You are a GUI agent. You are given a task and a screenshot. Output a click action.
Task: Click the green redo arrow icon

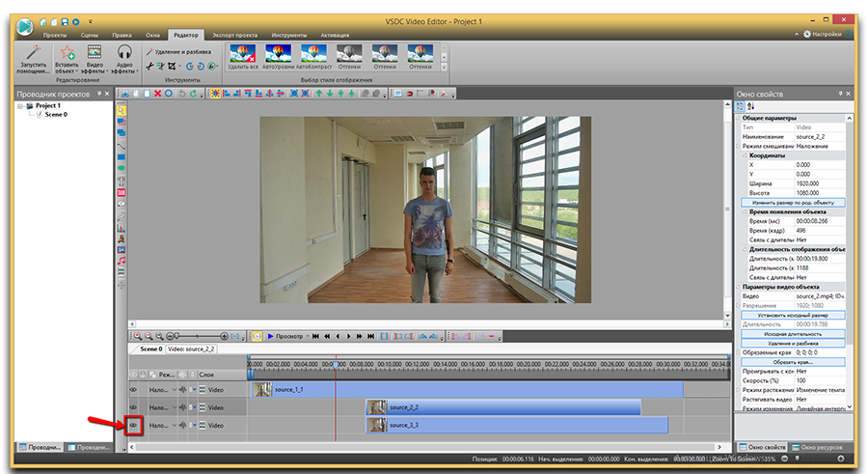[193, 94]
